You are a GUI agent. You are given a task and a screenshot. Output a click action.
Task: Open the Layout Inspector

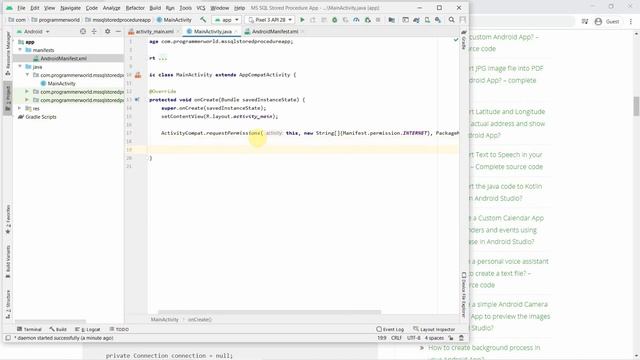(434, 329)
